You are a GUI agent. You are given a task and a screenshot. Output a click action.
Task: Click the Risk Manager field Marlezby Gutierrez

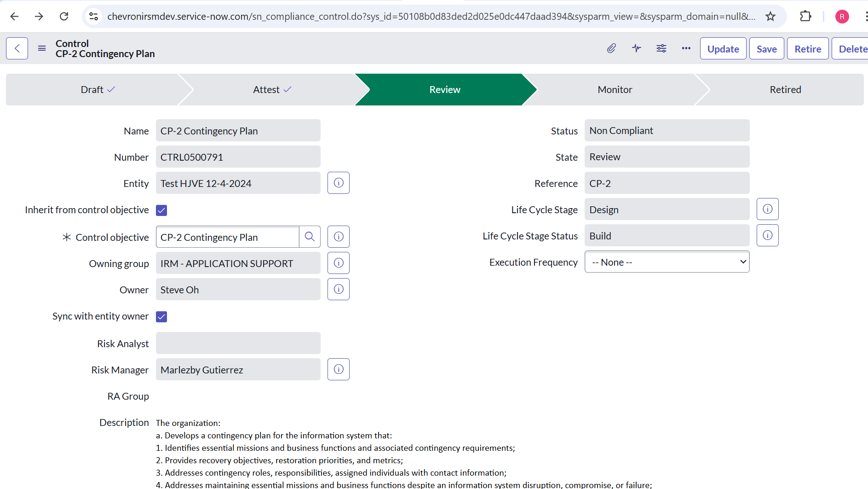(238, 369)
